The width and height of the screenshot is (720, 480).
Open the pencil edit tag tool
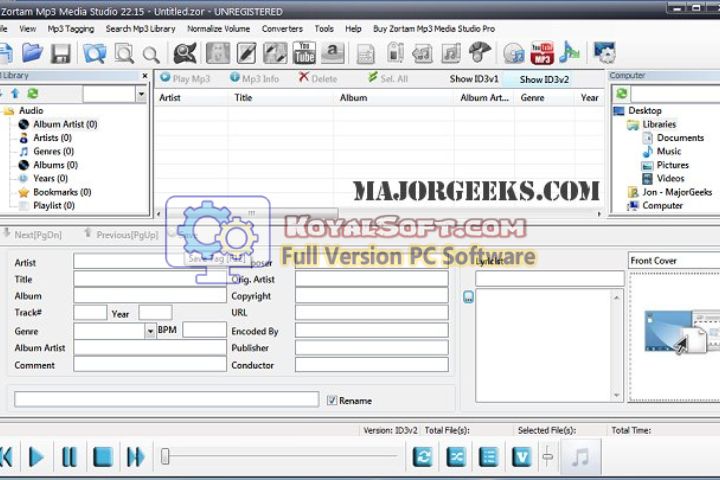[x=247, y=53]
